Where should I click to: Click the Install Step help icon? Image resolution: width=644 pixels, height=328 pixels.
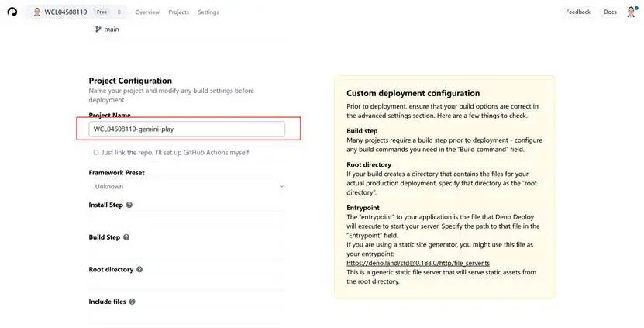[129, 205]
